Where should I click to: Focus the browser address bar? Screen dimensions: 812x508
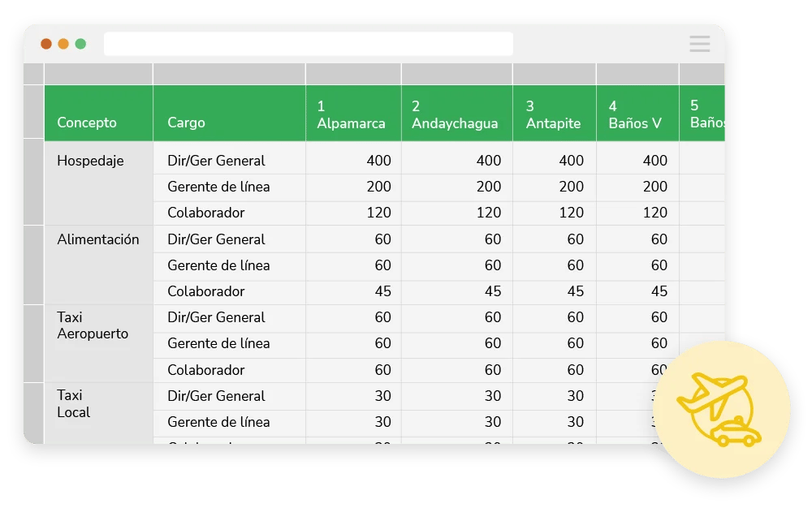309,44
